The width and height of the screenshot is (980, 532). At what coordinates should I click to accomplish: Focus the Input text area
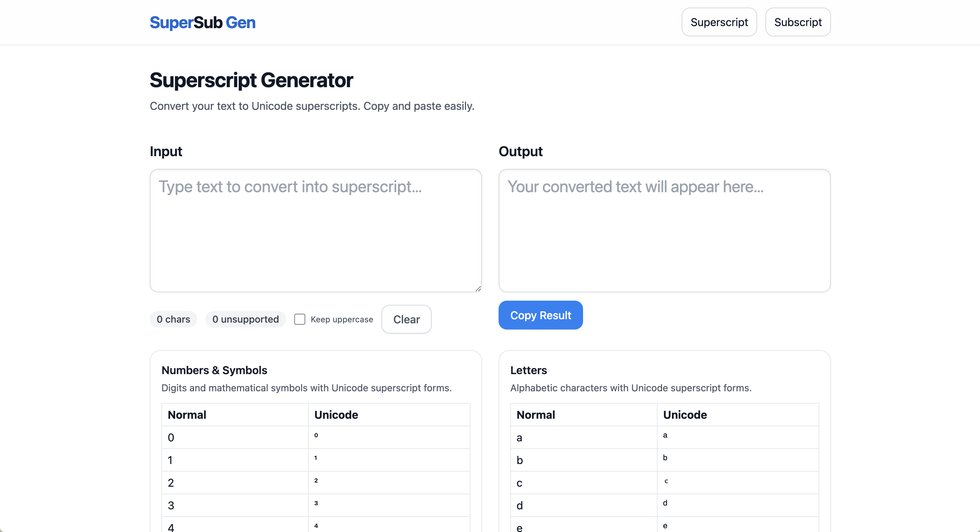tap(315, 230)
